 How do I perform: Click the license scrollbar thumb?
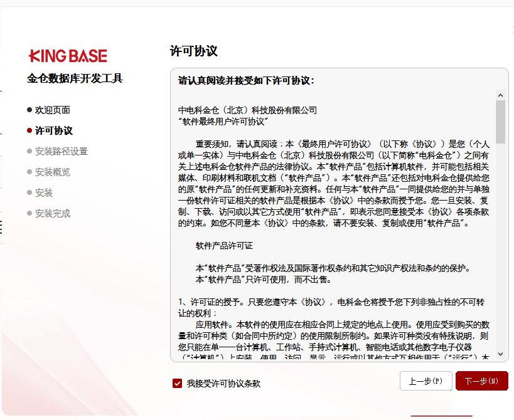(500, 121)
